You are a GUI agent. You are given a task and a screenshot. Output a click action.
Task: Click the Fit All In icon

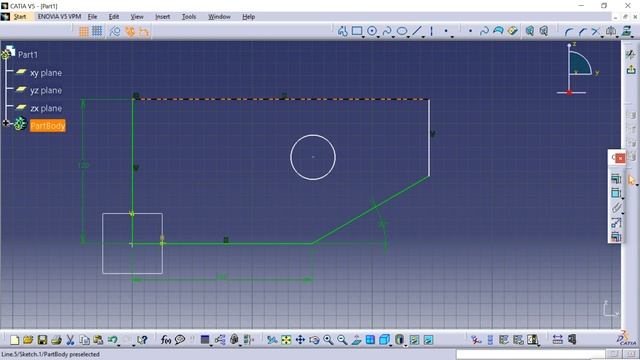(x=286, y=340)
